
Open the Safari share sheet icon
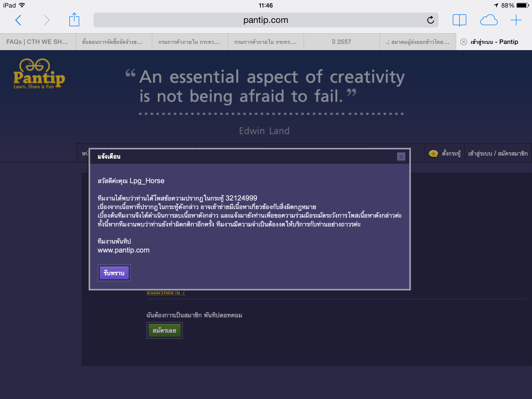click(74, 19)
